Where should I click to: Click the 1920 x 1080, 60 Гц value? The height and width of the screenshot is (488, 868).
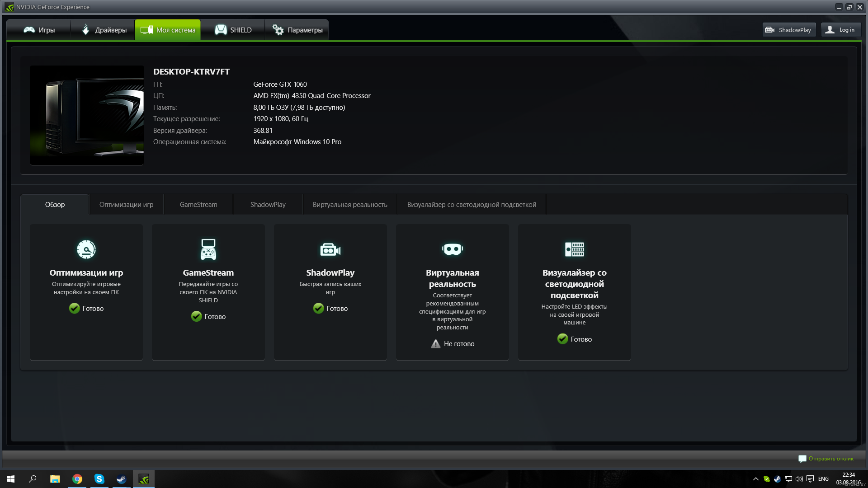(281, 119)
